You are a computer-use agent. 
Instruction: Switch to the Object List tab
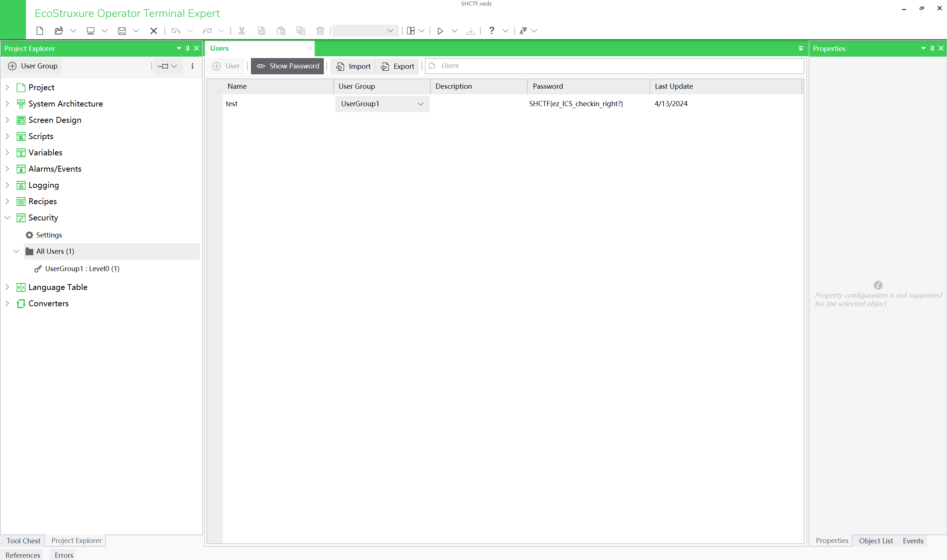(x=876, y=540)
